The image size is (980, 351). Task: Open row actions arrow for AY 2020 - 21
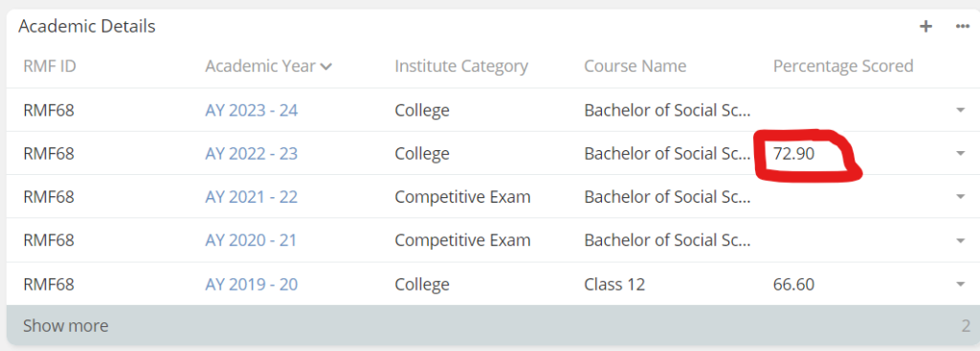[961, 240]
